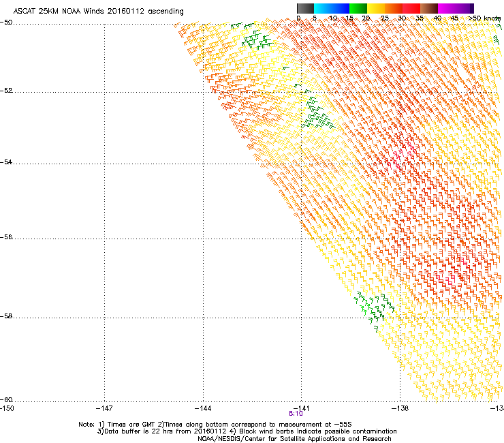Screen dimensions: 504x443
Task: Click the 'Data buffer is 22 hrs' note line
Action: (x=247, y=431)
